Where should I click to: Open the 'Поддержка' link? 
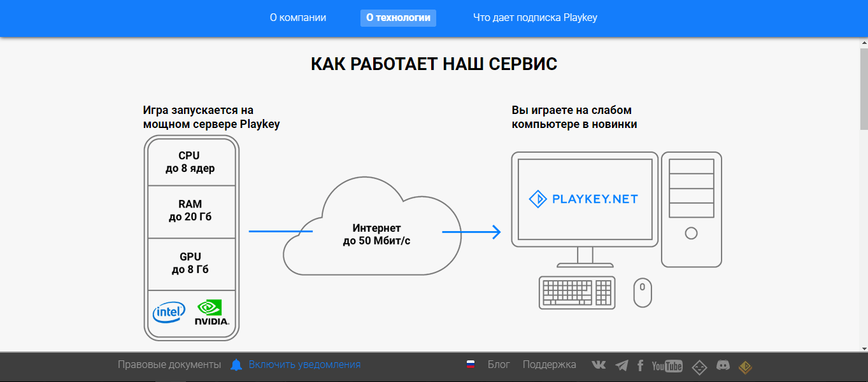(x=550, y=365)
